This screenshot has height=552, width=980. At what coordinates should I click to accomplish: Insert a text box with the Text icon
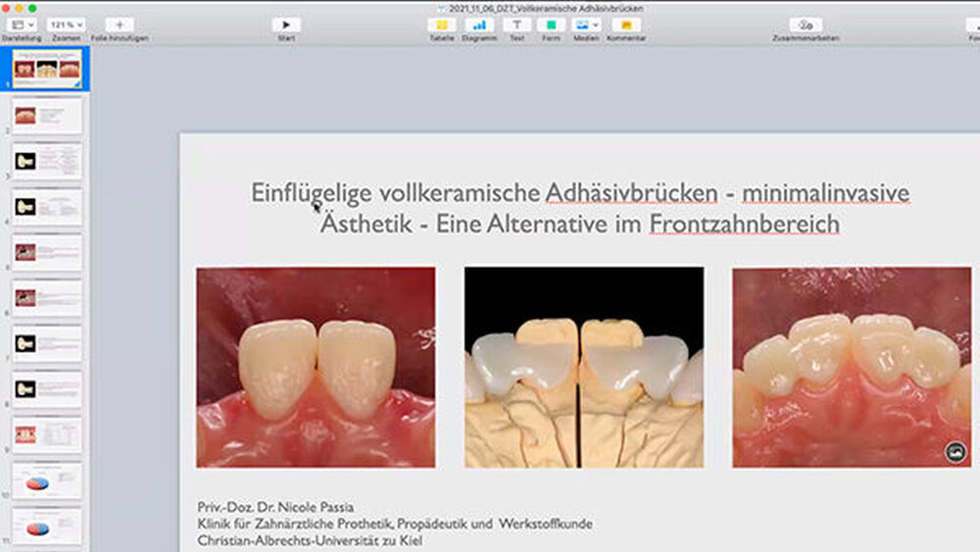point(516,24)
